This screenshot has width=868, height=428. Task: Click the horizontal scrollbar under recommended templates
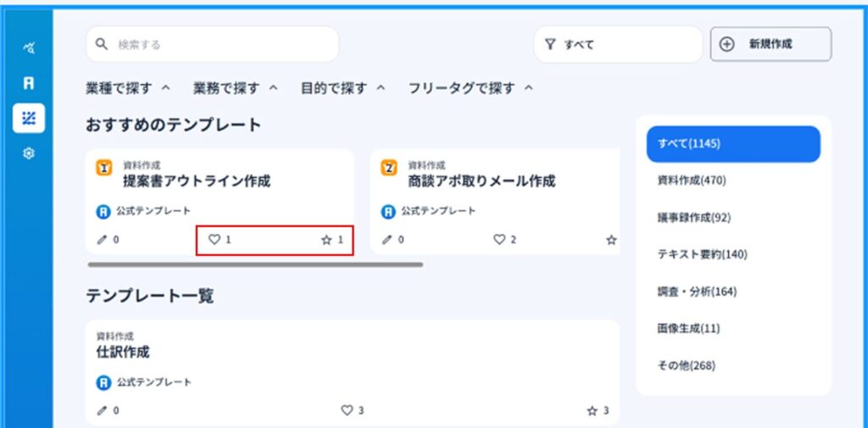point(254,264)
